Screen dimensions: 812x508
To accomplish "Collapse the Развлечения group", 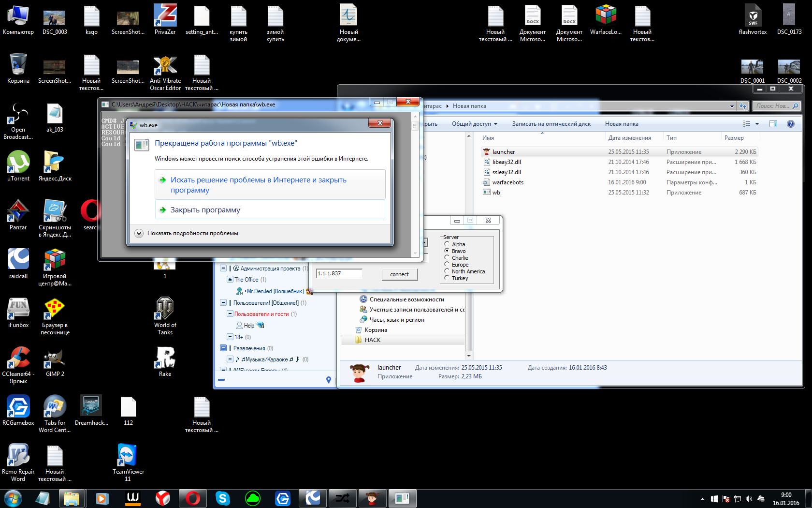I will coord(223,348).
